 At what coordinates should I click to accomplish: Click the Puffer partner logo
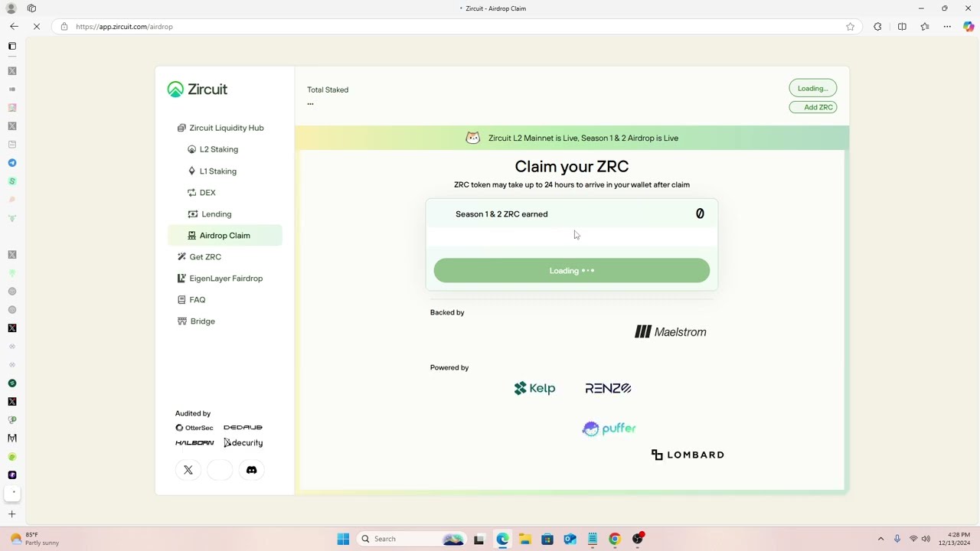[x=609, y=429]
